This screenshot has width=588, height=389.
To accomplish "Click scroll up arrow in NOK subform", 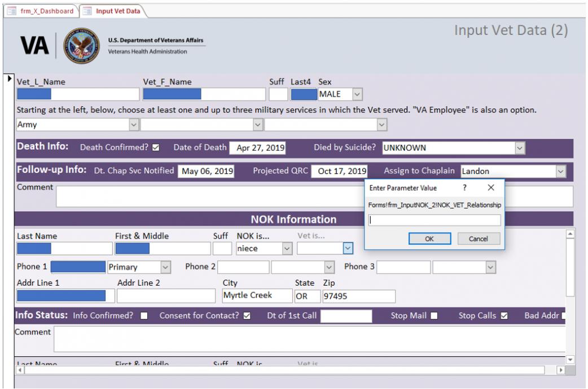I will click(x=569, y=233).
